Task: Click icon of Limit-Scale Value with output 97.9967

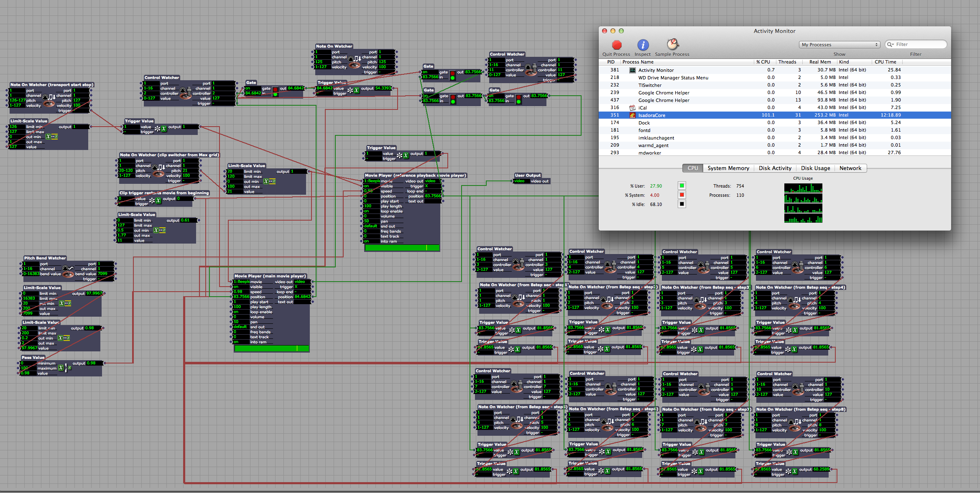Action: pyautogui.click(x=65, y=303)
